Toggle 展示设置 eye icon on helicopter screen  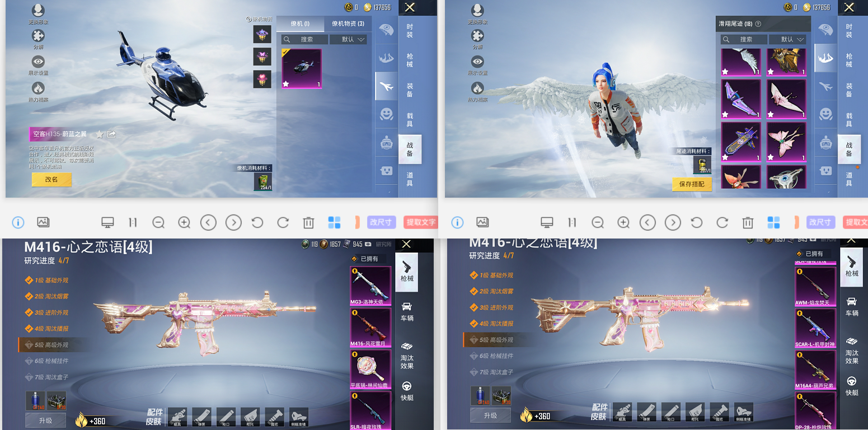pyautogui.click(x=38, y=62)
